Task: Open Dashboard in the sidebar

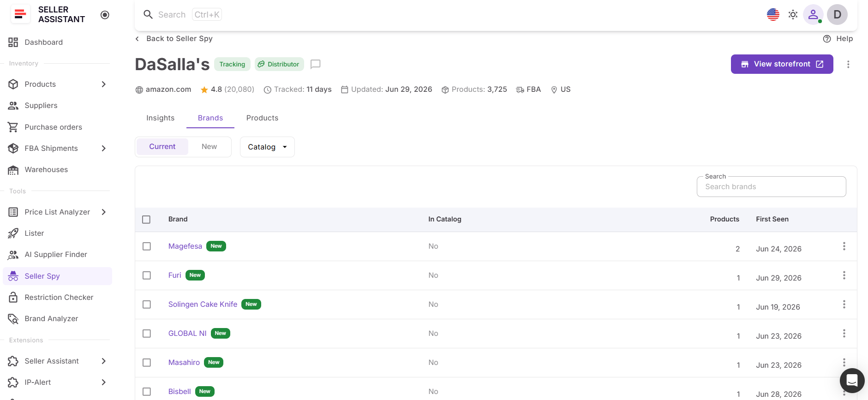Action: click(57, 42)
